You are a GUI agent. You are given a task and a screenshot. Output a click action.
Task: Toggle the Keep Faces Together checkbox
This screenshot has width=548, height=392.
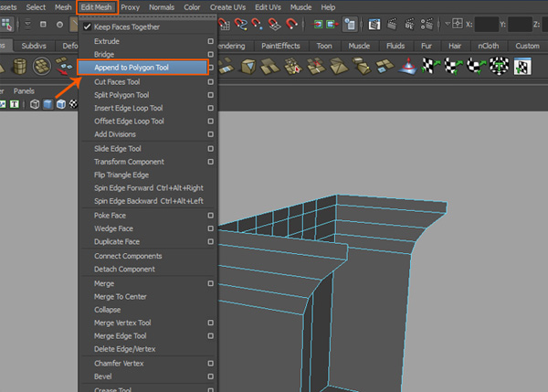[87, 26]
